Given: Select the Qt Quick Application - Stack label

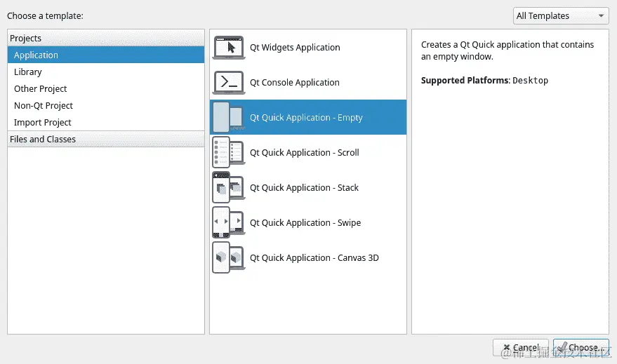Looking at the screenshot, I should point(304,187).
